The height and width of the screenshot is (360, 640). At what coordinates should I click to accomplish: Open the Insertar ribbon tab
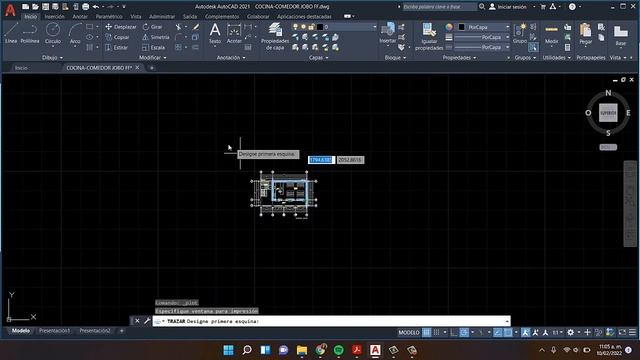pyautogui.click(x=54, y=17)
